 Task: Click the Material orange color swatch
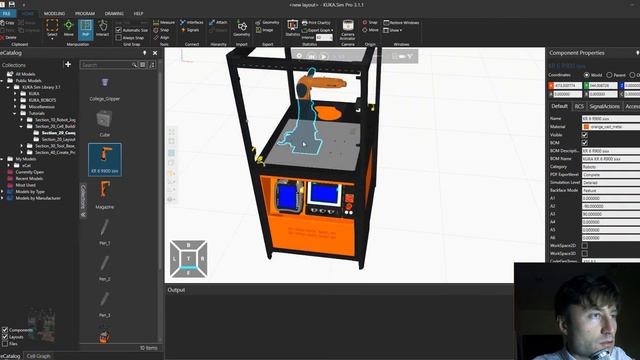point(586,127)
